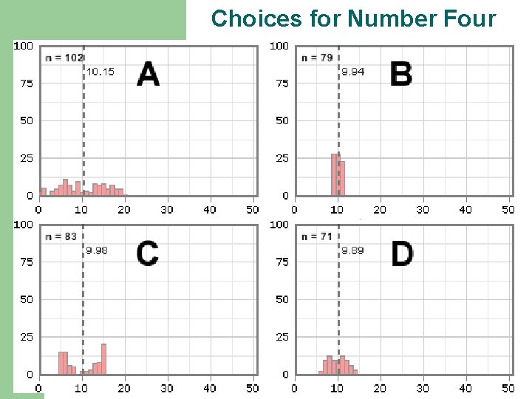Viewport: 532px width, 399px height.
Task: Click the slide title "Choices for Number Four"
Action: click(353, 18)
